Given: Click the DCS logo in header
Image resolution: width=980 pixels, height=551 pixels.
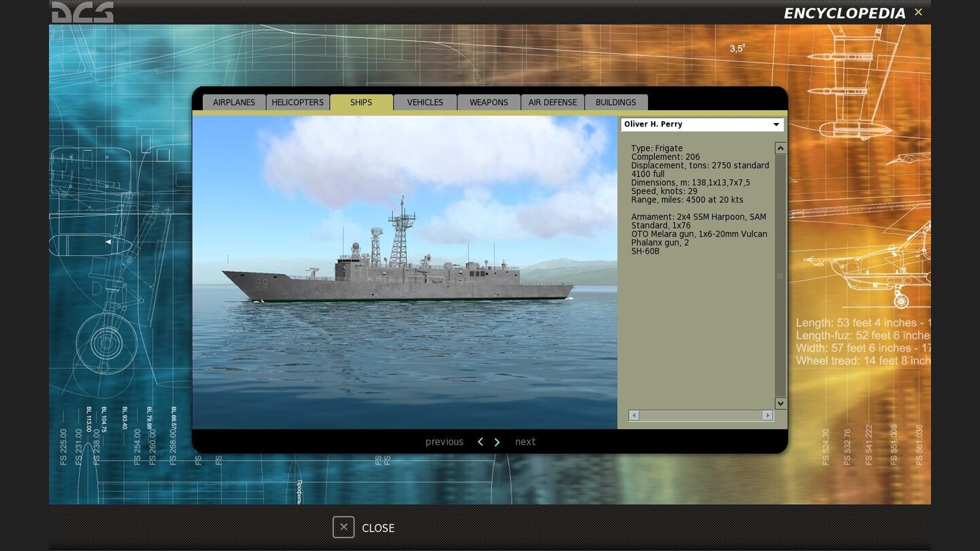Looking at the screenshot, I should point(82,12).
